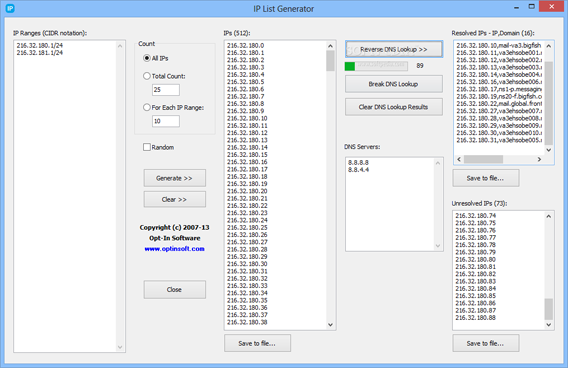Maximize the IP List Generator window

point(531,7)
